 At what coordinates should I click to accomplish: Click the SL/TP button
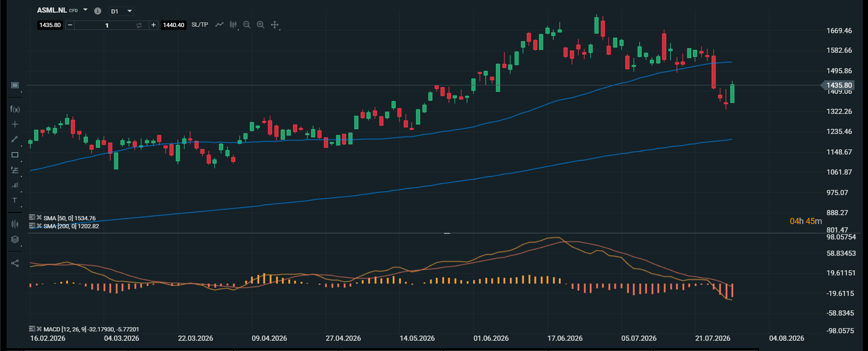200,25
